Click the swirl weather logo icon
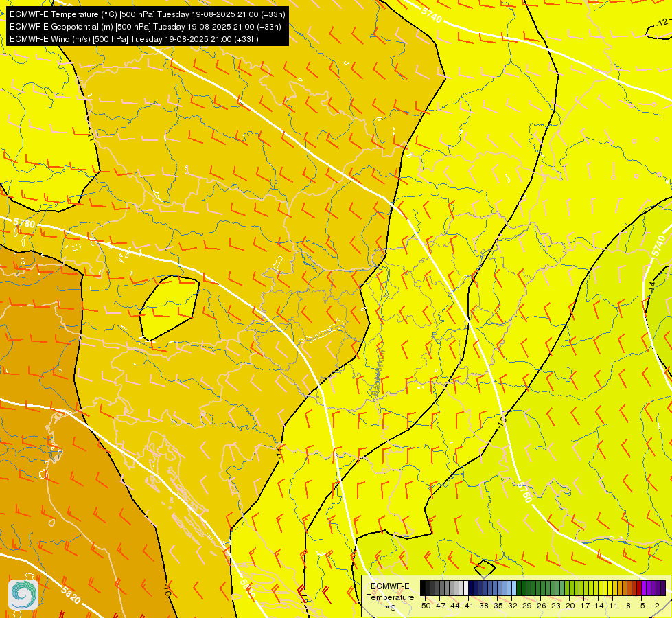This screenshot has height=618, width=672. coord(23,595)
